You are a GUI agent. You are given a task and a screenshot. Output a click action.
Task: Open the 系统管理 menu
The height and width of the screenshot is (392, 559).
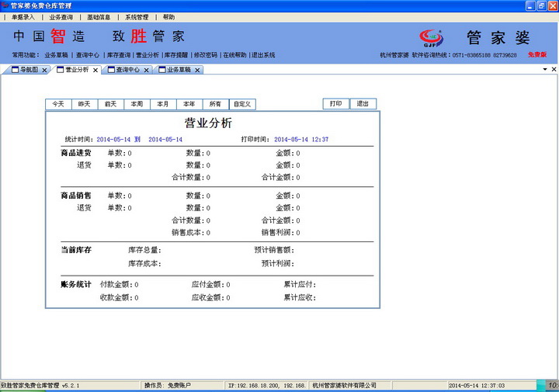click(x=137, y=16)
